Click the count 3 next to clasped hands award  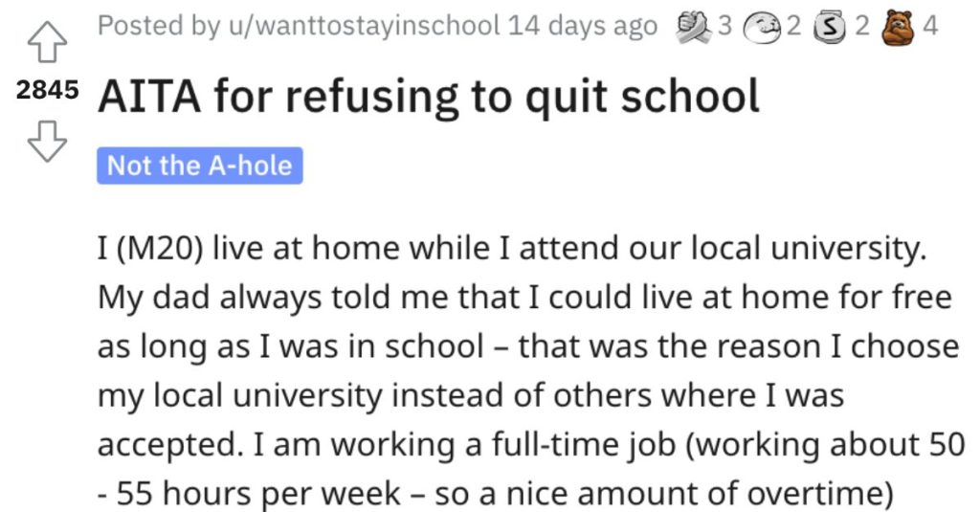tap(724, 26)
